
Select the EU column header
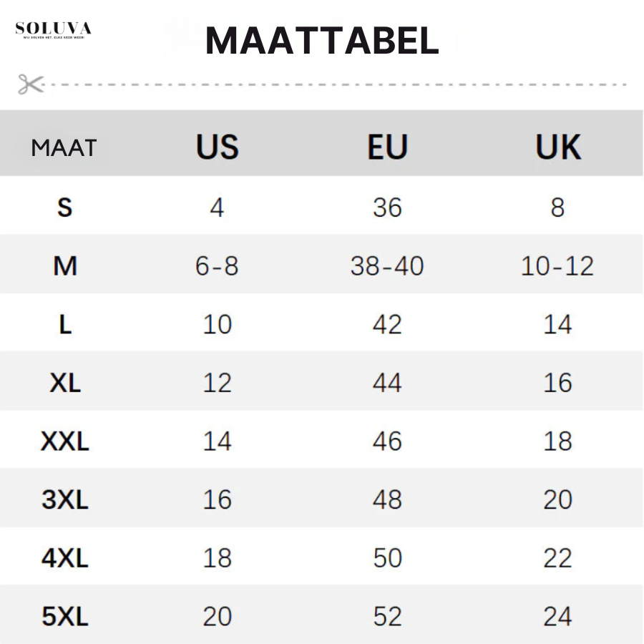point(387,147)
